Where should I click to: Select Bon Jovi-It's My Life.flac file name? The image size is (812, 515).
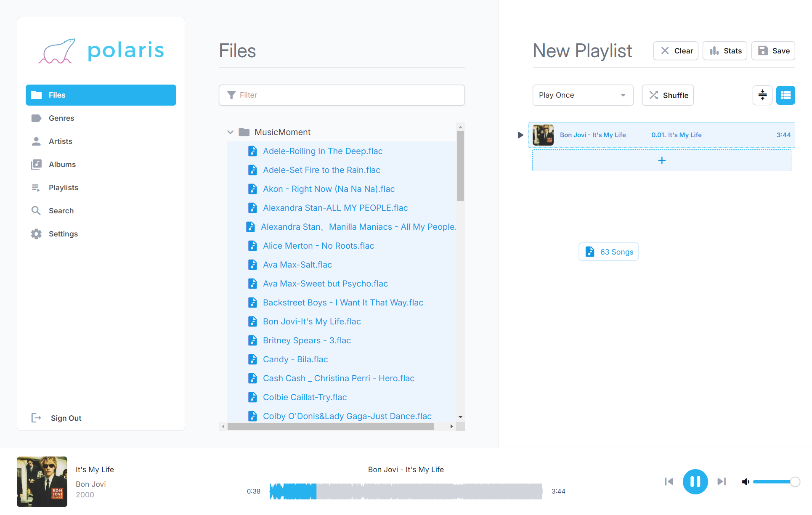pos(312,321)
